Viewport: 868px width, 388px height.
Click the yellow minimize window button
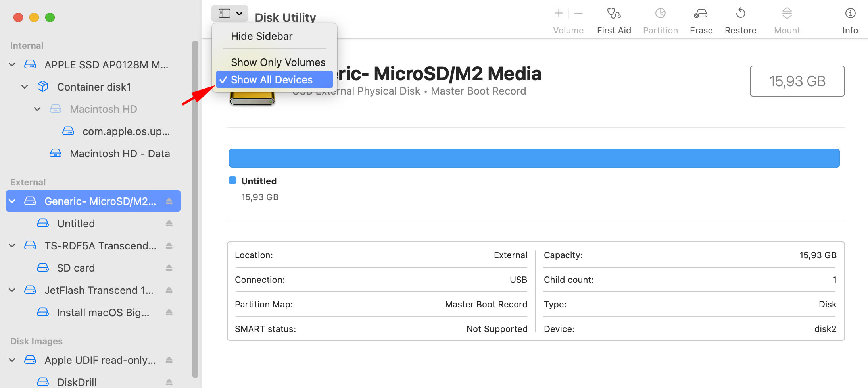[34, 17]
